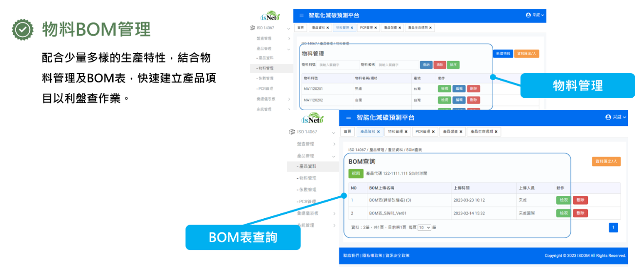Click the green checkmark badge beside 物料BOM管理 heading
644x271 pixels.
[23, 29]
